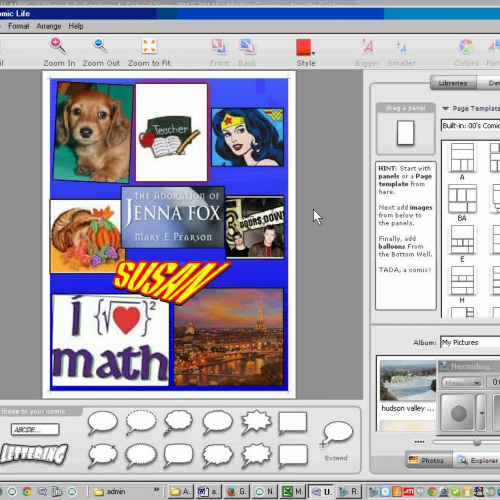
Task: Bring the object forward with the Front icon
Action: pos(219,46)
